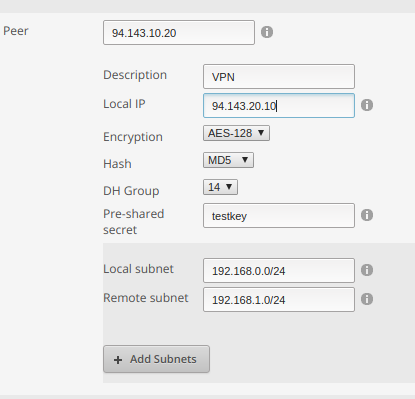Click inside the Local IP input
Screen dimensions: 415x399
click(279, 105)
